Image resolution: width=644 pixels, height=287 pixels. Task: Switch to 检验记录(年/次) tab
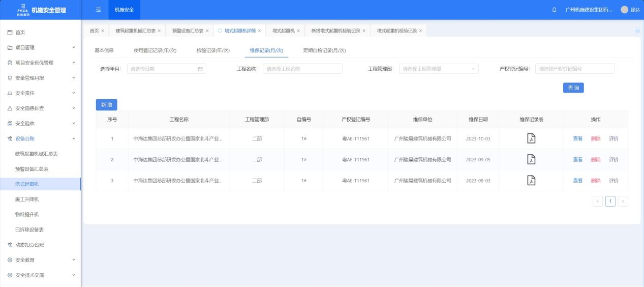(213, 50)
